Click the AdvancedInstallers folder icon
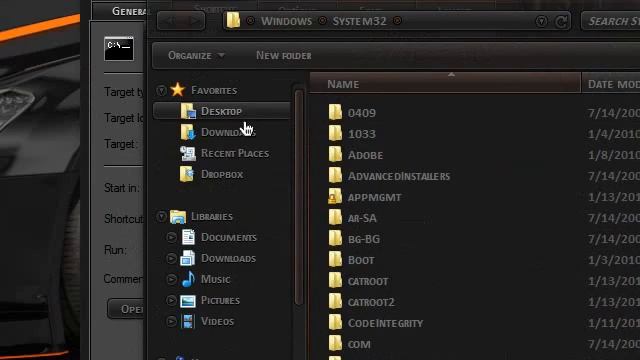Viewport: 640px width, 360px height. coord(335,175)
